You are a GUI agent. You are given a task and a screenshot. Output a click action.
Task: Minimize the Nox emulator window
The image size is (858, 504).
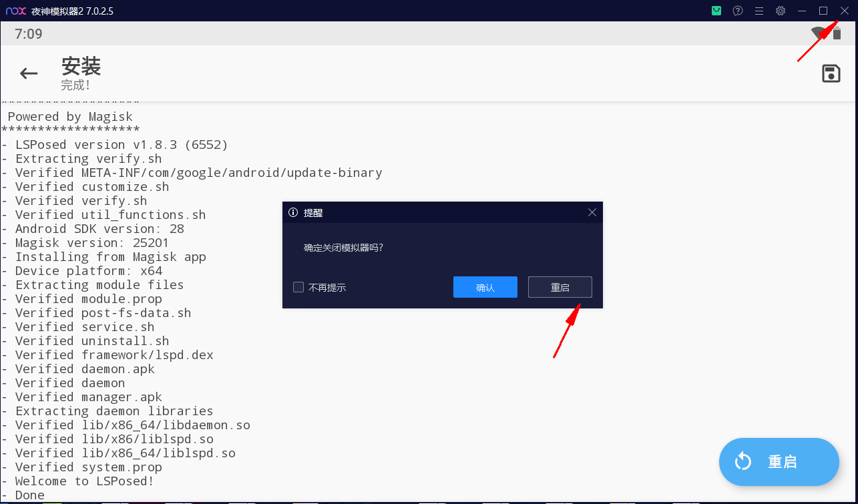tap(802, 11)
